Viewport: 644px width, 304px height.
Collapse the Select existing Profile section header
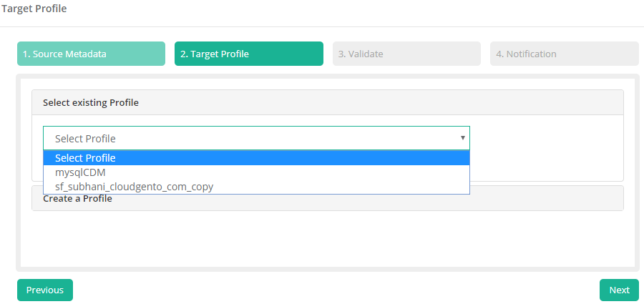(x=327, y=102)
